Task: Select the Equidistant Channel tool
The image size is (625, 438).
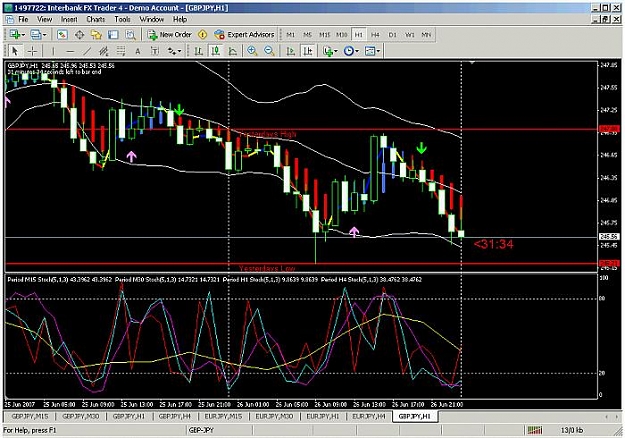Action: (104, 51)
